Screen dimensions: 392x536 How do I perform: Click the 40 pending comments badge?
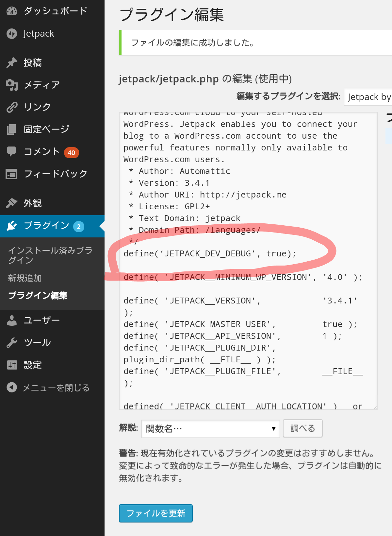pos(72,152)
